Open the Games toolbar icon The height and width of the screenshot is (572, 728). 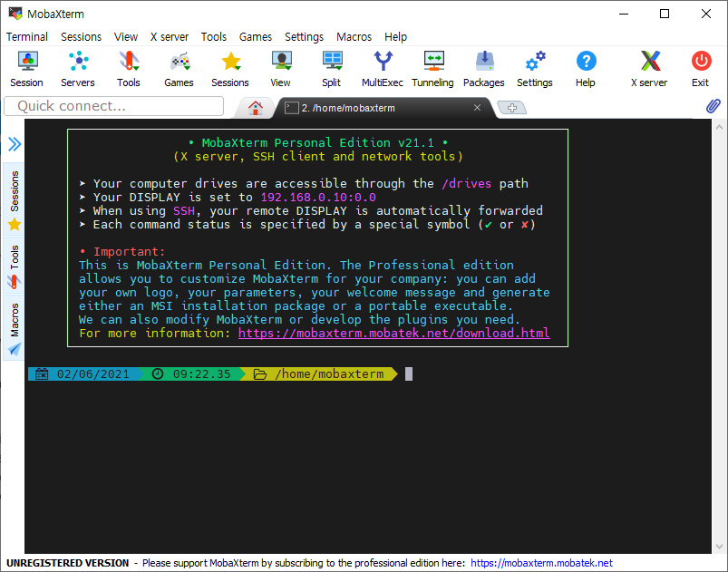point(180,69)
